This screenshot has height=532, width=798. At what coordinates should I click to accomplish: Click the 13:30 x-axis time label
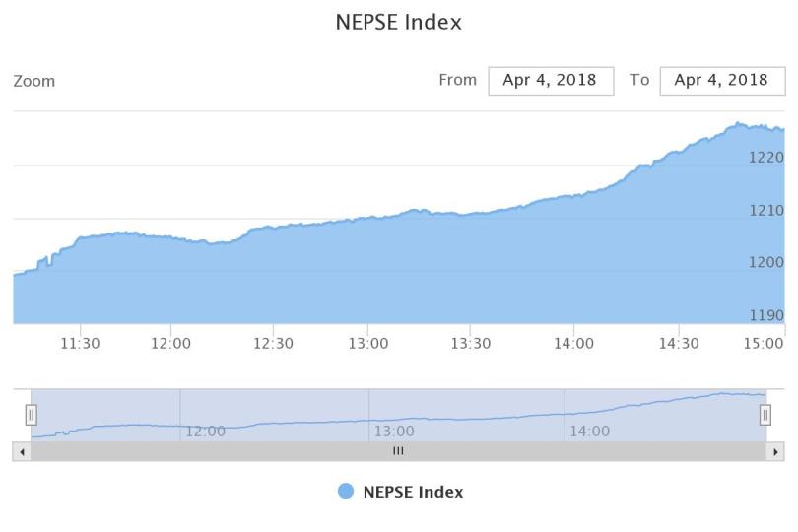[x=471, y=344]
